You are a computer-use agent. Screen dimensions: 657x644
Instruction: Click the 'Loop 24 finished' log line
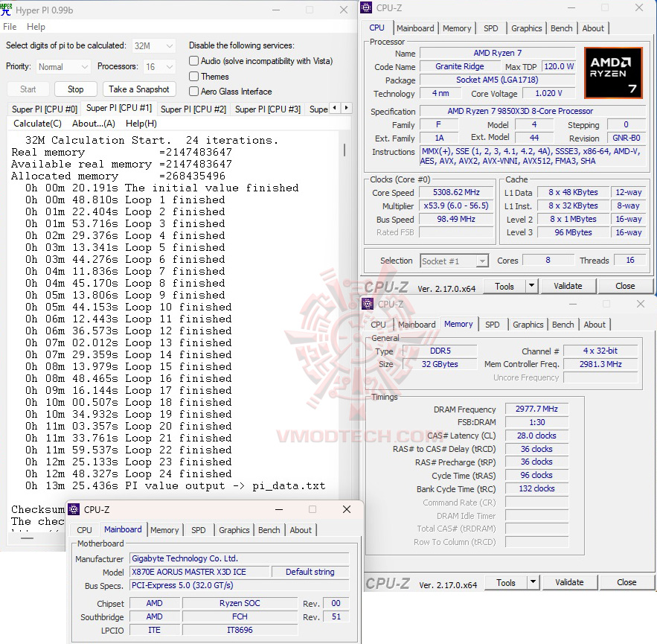coord(128,474)
